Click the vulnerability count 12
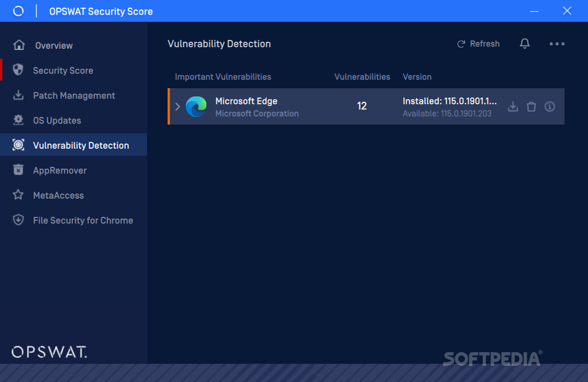This screenshot has height=382, width=588. [362, 106]
